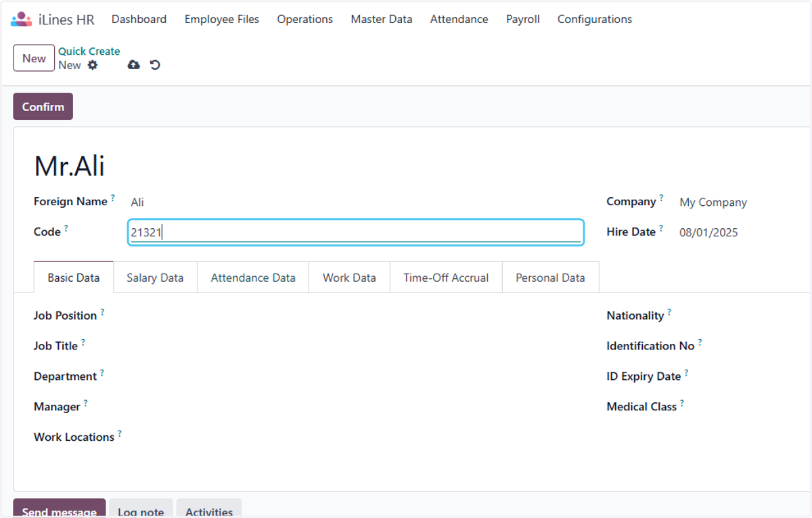
Task: Show help tooltip beside Nationality
Action: pyautogui.click(x=669, y=312)
